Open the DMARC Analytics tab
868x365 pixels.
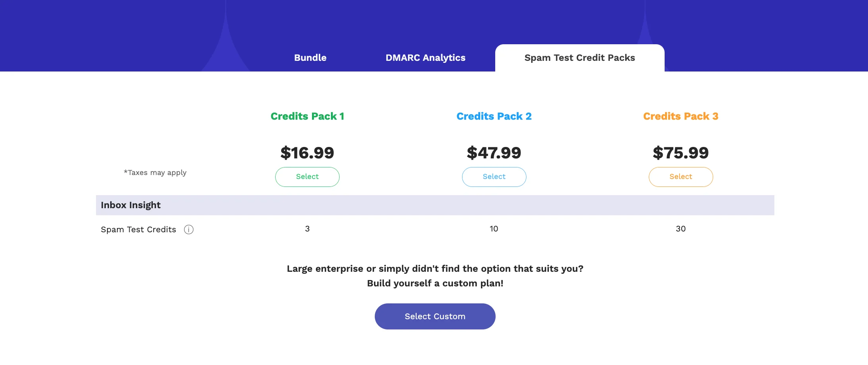click(425, 58)
